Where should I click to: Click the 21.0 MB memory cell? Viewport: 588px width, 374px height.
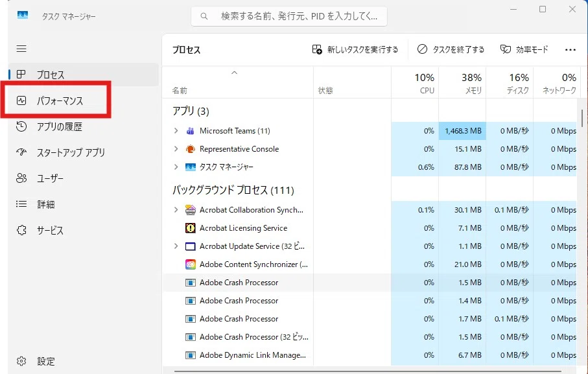pyautogui.click(x=462, y=264)
